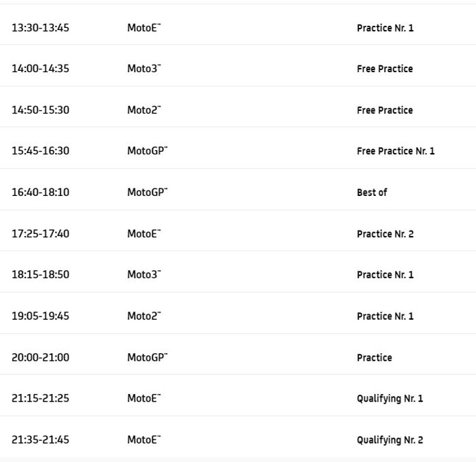The image size is (476, 462).
Task: Open the Moto3 Free Practice session
Action: click(384, 69)
